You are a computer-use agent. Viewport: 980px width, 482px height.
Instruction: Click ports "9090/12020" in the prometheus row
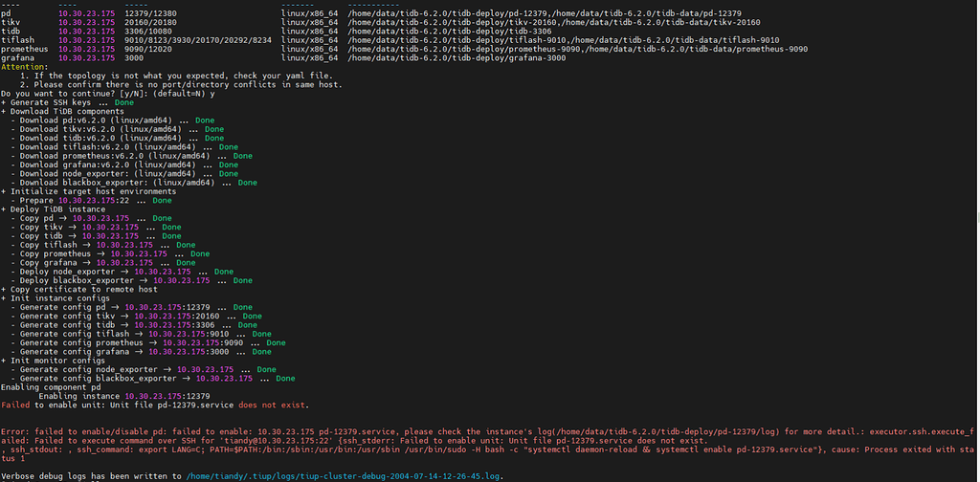pyautogui.click(x=148, y=49)
